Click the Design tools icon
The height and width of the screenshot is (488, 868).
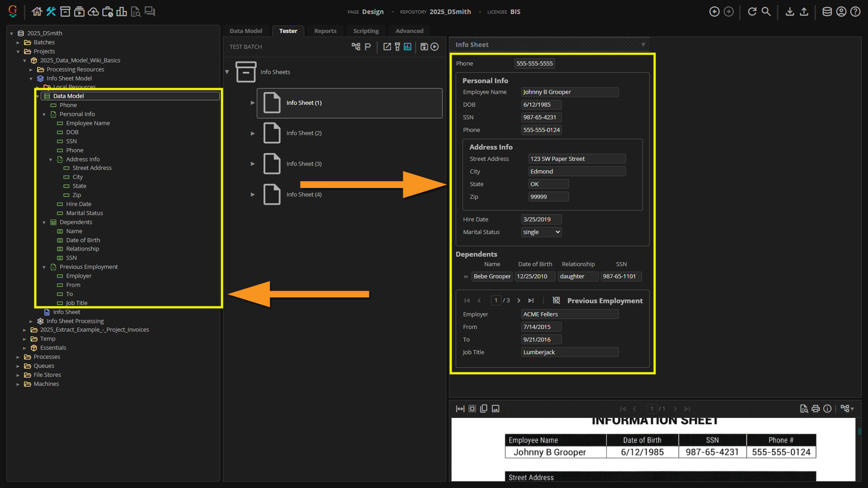[x=51, y=12]
